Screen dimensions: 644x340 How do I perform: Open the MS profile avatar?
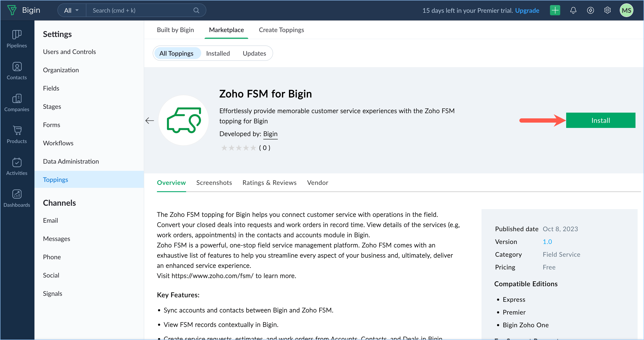tap(626, 10)
